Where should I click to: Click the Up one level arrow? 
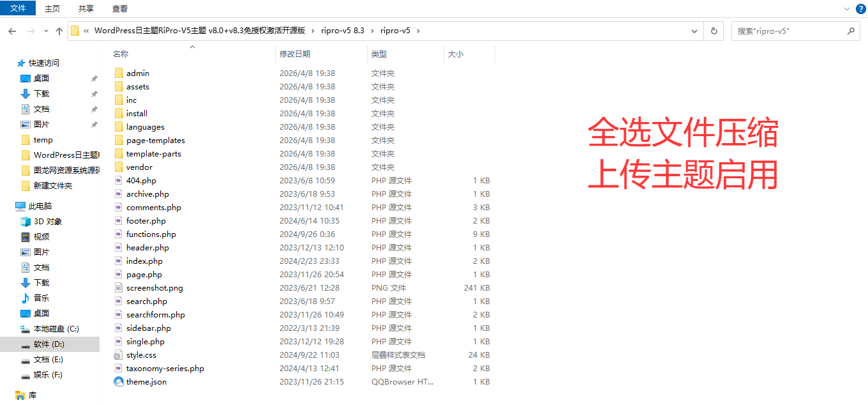59,31
